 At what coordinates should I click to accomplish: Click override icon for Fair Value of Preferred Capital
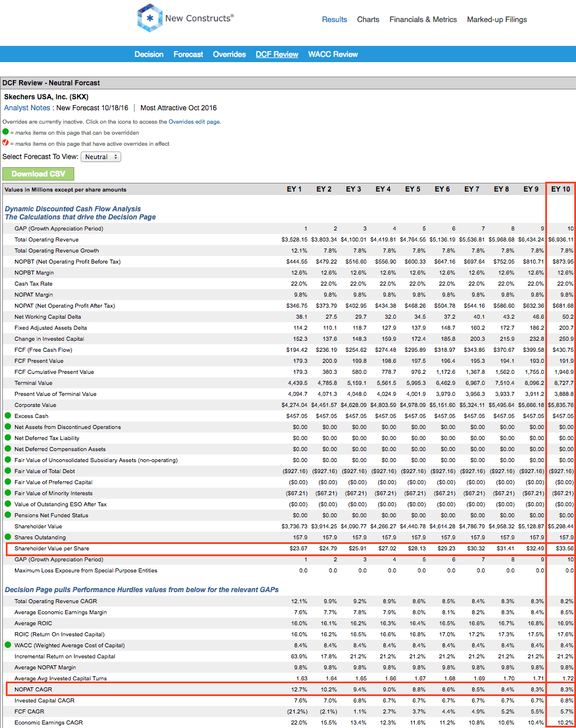tap(8, 482)
